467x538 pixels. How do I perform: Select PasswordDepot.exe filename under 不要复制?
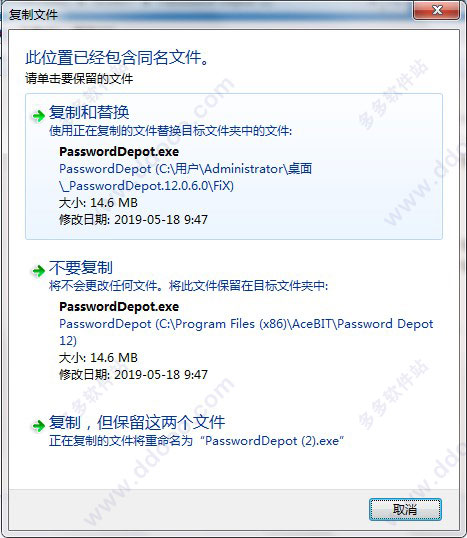(119, 306)
